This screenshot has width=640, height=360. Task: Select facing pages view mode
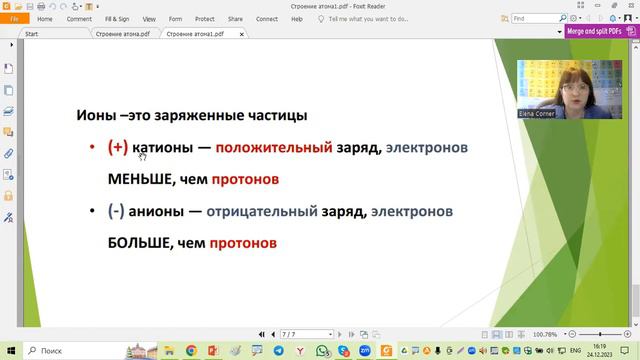click(509, 335)
